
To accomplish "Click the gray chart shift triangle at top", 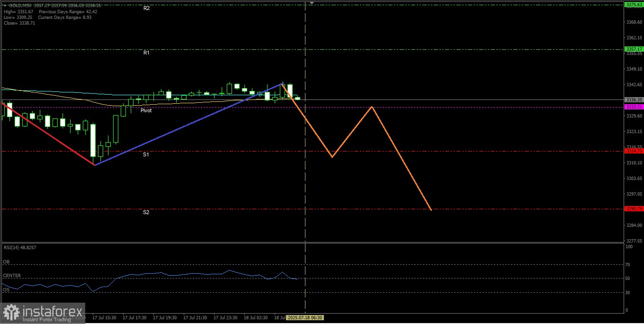I will point(312,3).
